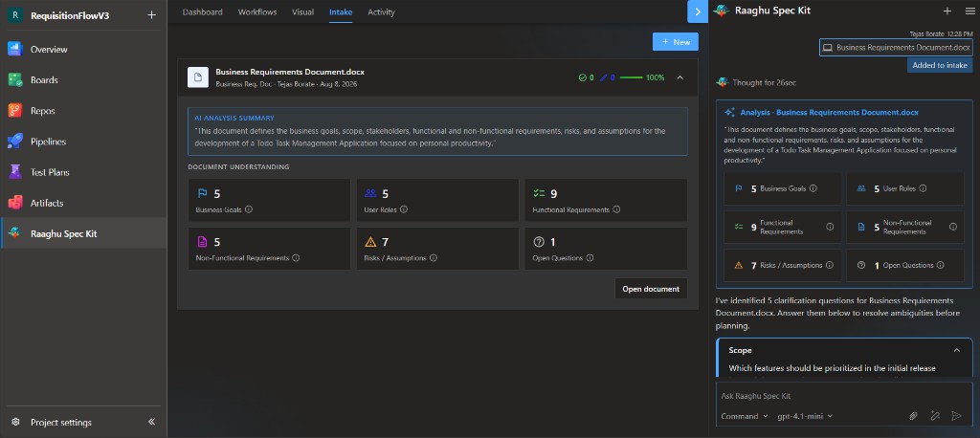Click info icon beside Risks / Assumptions in chat panel
The height and width of the screenshot is (438, 980).
point(830,265)
